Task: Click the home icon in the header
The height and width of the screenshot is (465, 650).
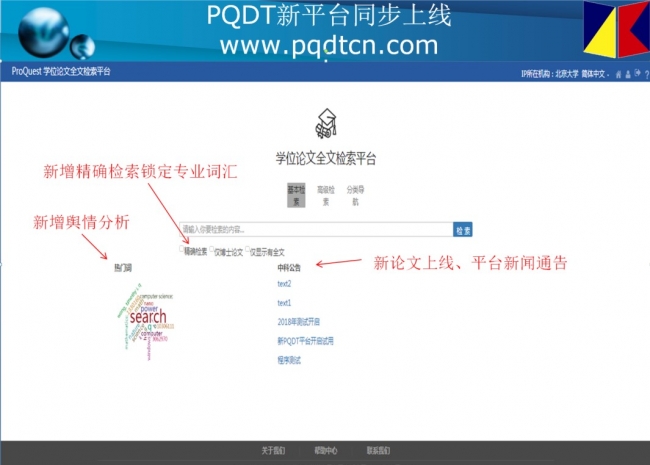Action: (x=618, y=74)
